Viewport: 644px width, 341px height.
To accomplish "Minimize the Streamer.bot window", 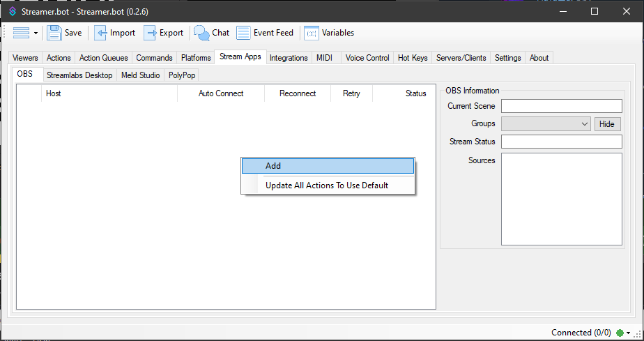I will pyautogui.click(x=562, y=11).
